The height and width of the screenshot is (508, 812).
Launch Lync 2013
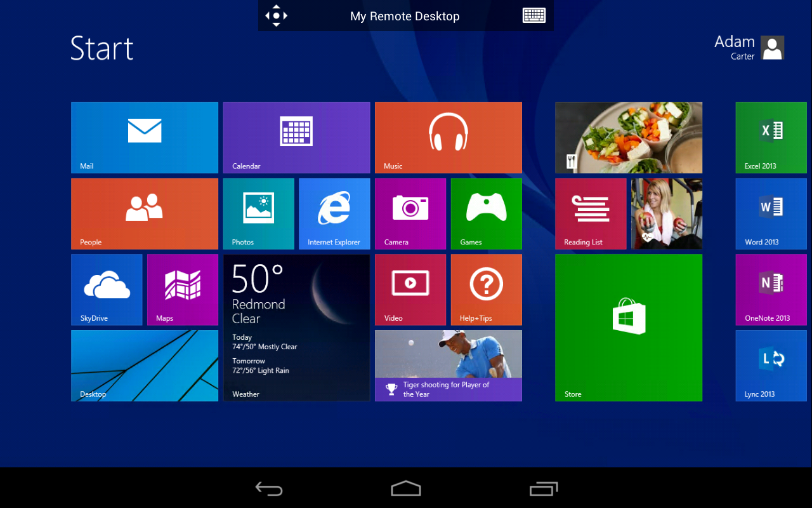tap(771, 366)
